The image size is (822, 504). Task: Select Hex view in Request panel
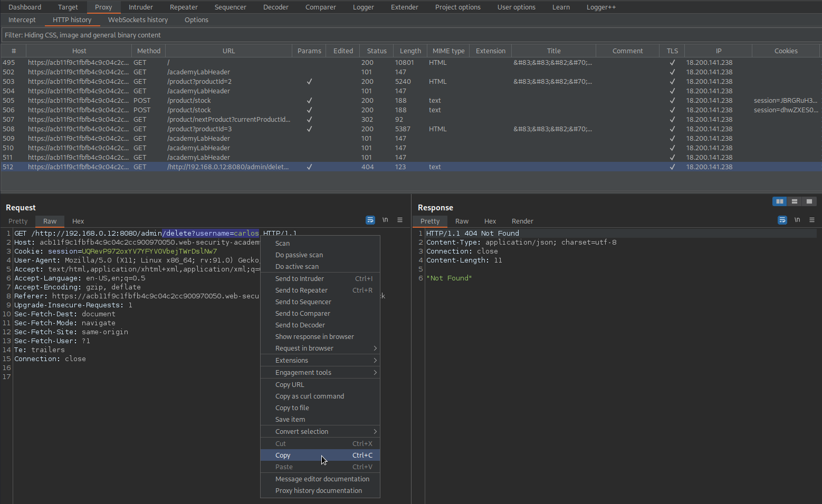78,221
